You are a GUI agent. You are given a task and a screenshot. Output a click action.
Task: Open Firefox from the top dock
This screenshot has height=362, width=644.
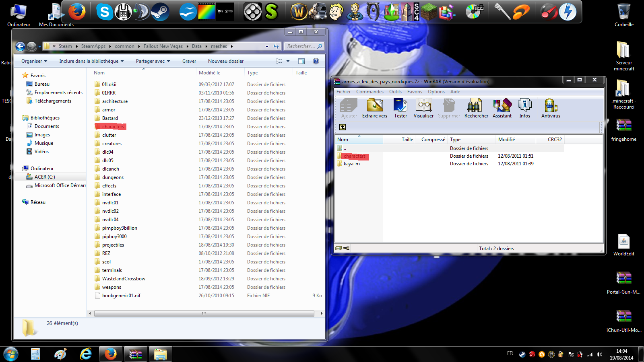(77, 12)
